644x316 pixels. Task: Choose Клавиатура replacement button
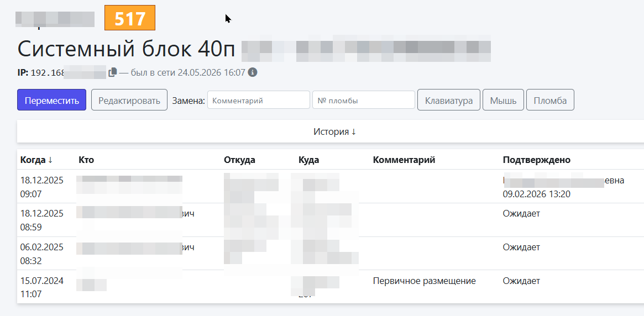(x=449, y=100)
